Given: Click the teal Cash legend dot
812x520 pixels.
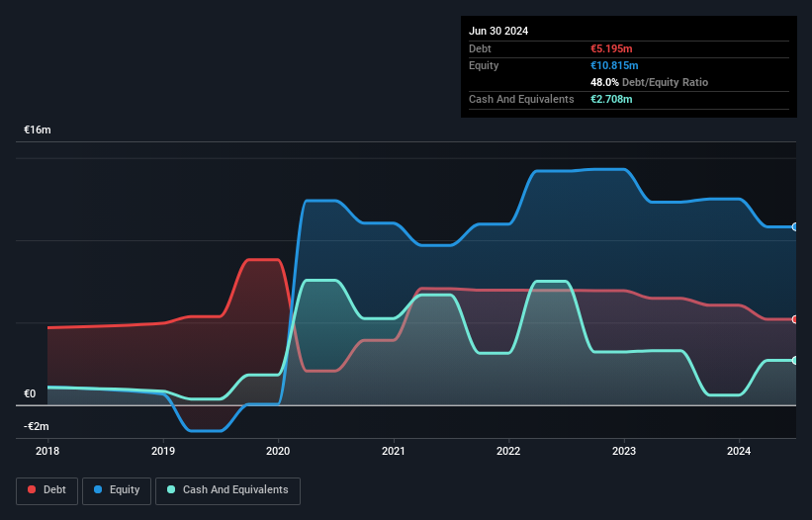Looking at the screenshot, I should point(171,489).
